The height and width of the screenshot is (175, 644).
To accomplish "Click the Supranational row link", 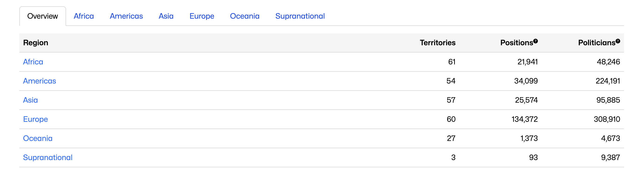I will (48, 157).
